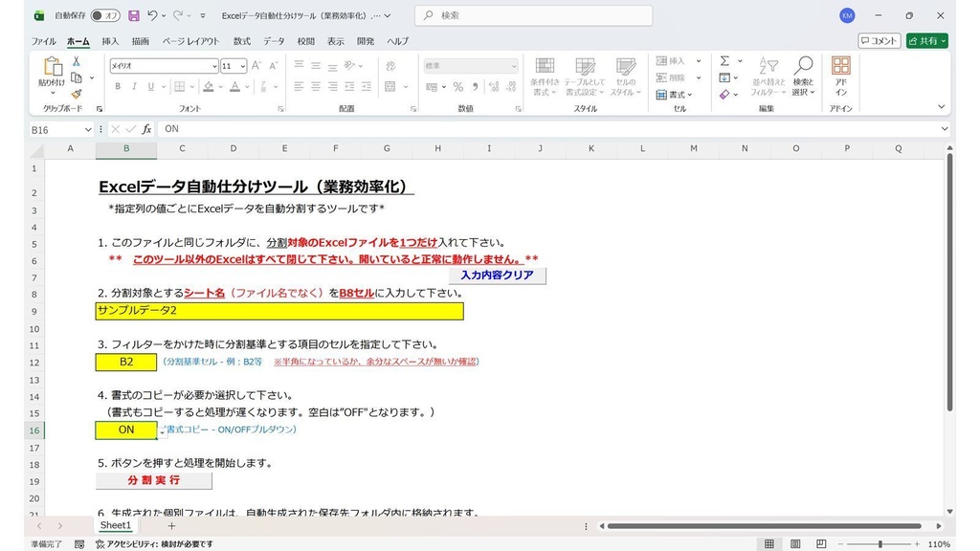Select the Format Painter tool
980x551 pixels.
coord(76,93)
